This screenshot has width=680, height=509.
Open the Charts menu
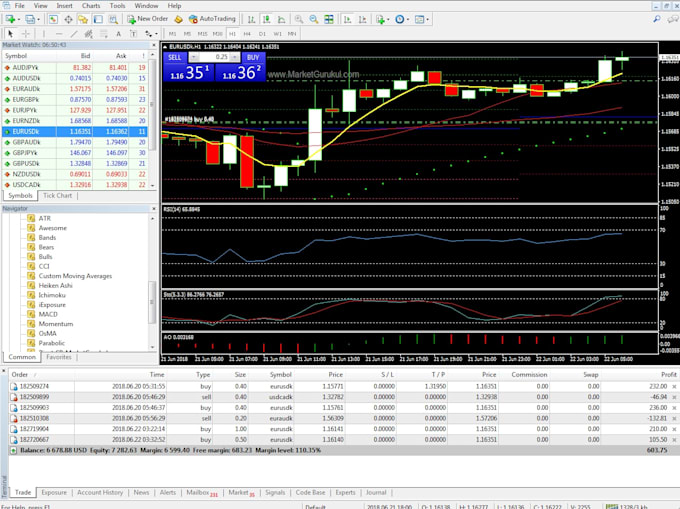point(90,6)
